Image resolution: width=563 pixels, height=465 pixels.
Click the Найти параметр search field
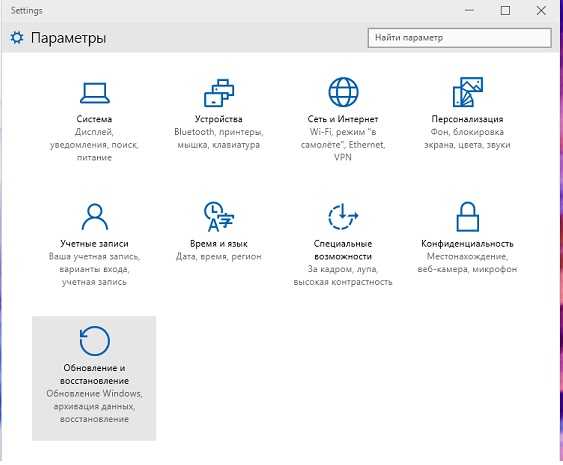(460, 38)
